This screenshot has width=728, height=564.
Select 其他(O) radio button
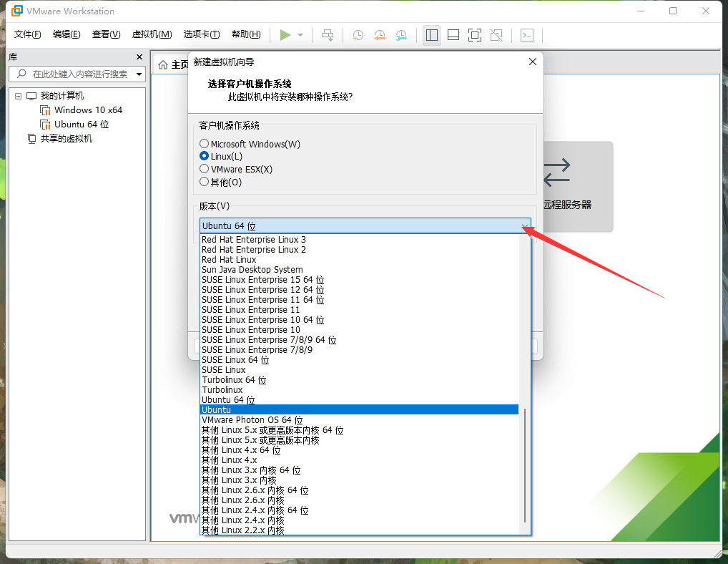pyautogui.click(x=204, y=182)
